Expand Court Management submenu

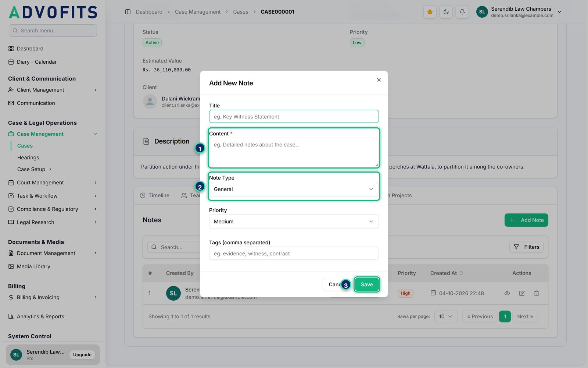tap(53, 183)
